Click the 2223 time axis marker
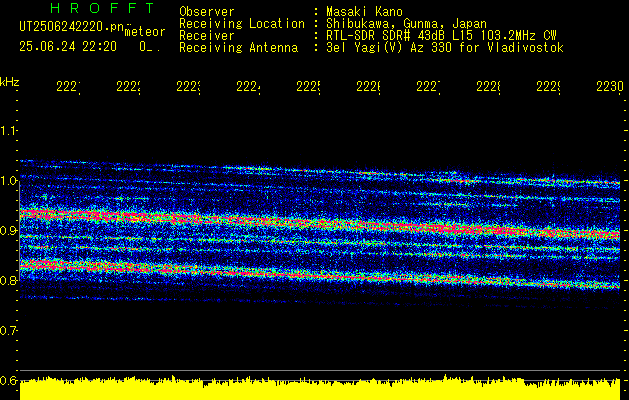Viewport: 629px width, 400px height. pos(189,87)
